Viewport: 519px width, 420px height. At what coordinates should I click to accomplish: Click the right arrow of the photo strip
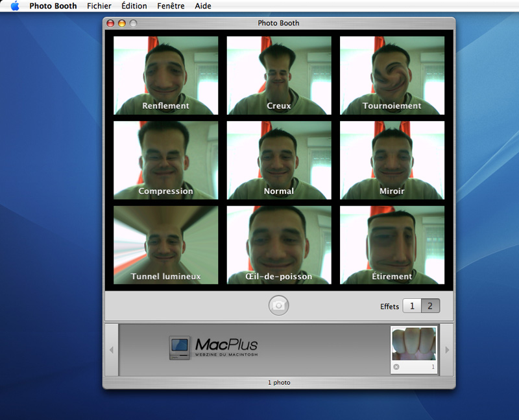pos(447,350)
